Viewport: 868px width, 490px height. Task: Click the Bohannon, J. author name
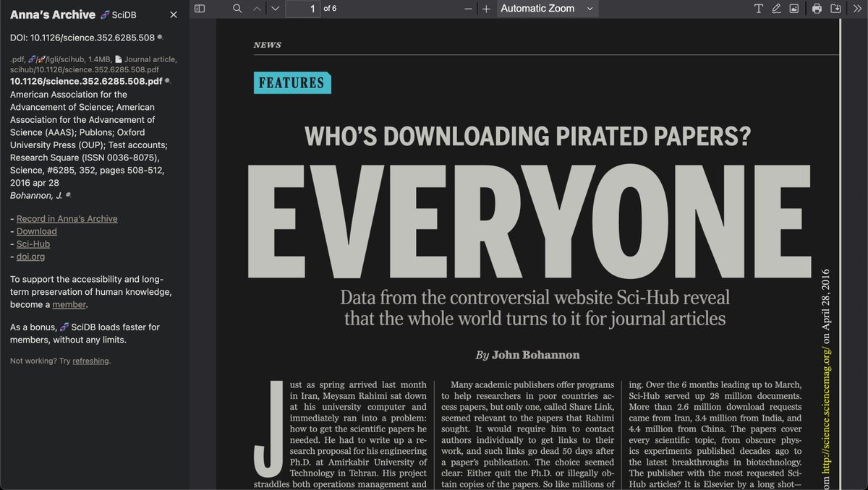(36, 195)
